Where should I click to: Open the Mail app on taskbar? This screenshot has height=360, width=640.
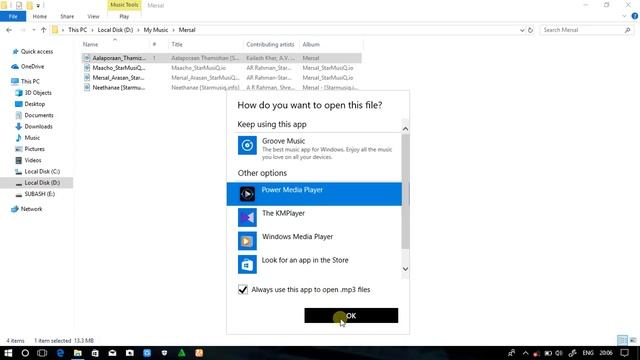(x=112, y=353)
